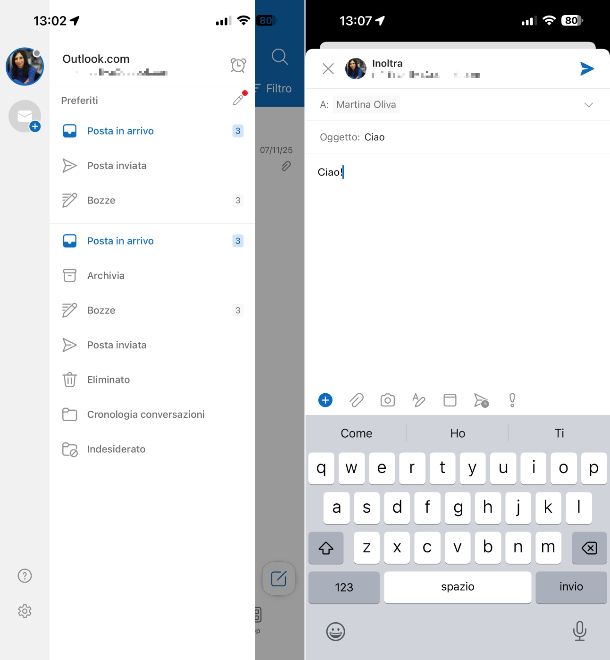Viewport: 610px width, 660px height.
Task: Tap the schedule send icon
Action: [481, 400]
